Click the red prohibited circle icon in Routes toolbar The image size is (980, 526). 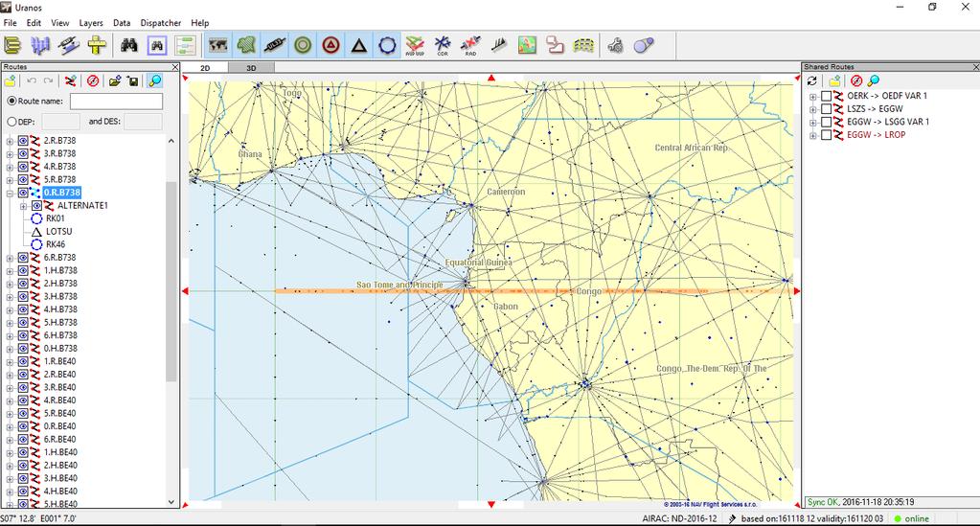(93, 80)
